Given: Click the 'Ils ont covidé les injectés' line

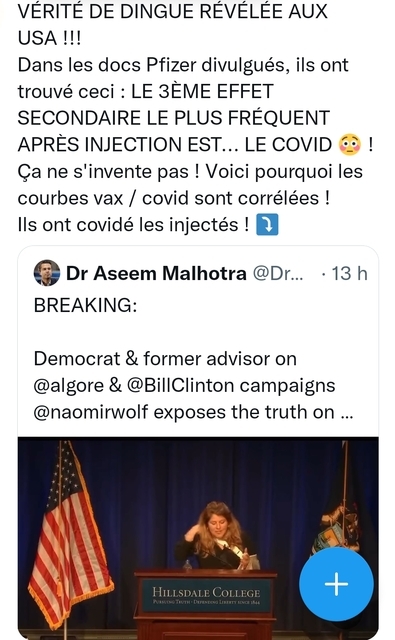Looking at the screenshot, I should point(133,224).
